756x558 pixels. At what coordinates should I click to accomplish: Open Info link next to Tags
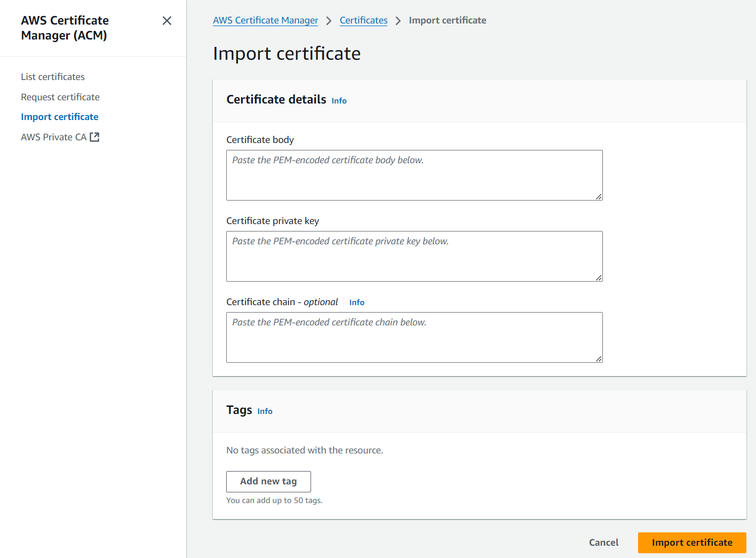point(265,411)
